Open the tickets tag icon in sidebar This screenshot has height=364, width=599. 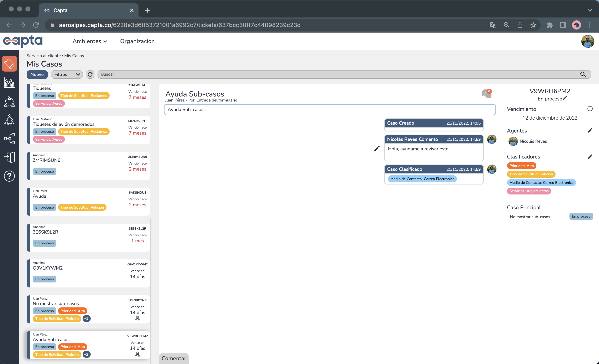pyautogui.click(x=9, y=64)
